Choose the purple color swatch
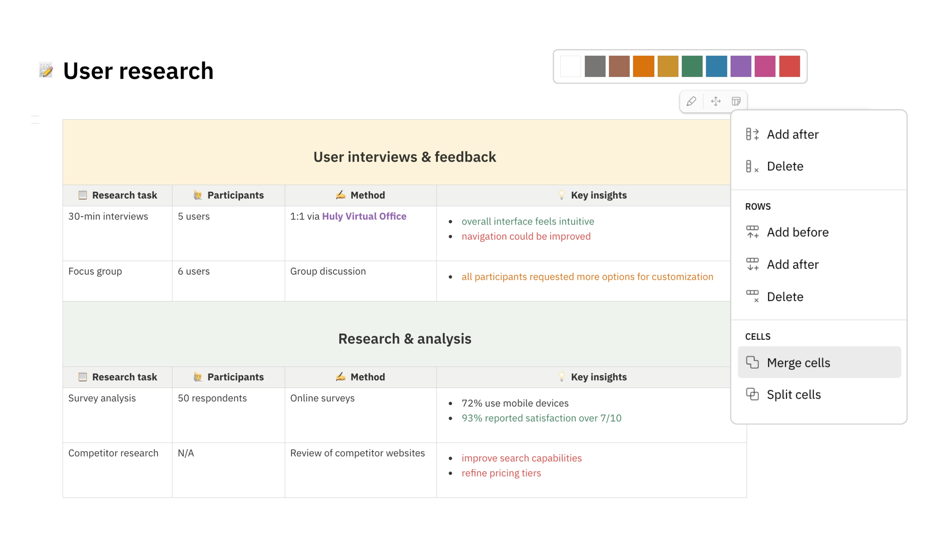This screenshot has height=560, width=938. [740, 66]
